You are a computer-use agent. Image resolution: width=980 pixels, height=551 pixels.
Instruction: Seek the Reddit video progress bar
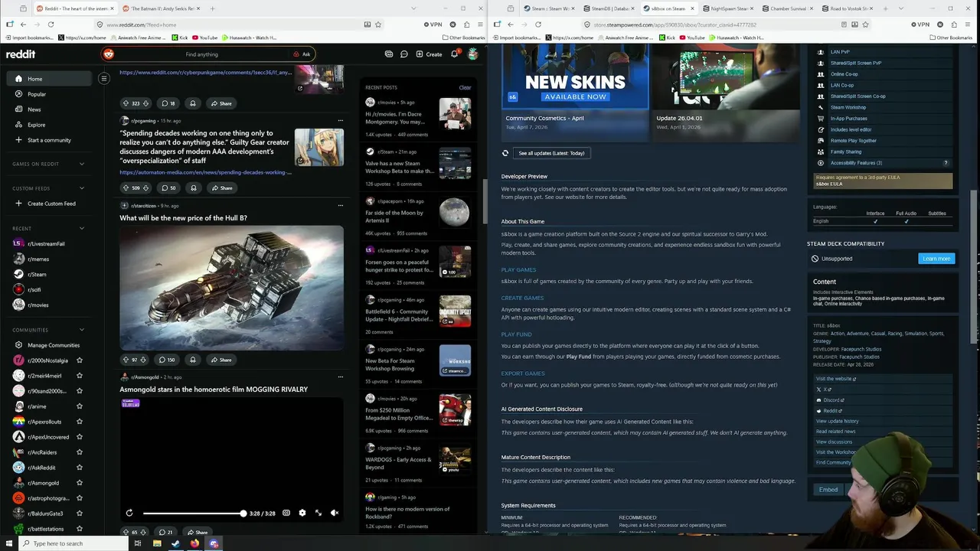(x=193, y=514)
